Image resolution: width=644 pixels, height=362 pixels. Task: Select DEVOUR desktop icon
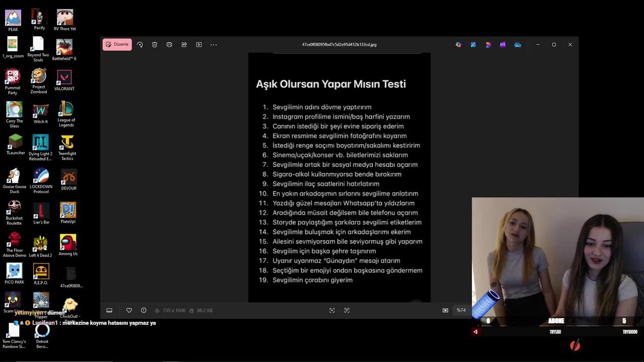69,180
